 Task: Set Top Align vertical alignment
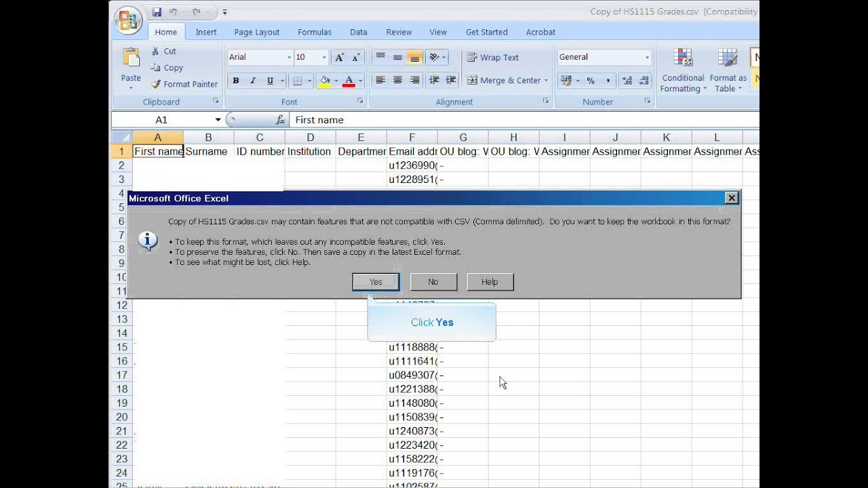[380, 58]
